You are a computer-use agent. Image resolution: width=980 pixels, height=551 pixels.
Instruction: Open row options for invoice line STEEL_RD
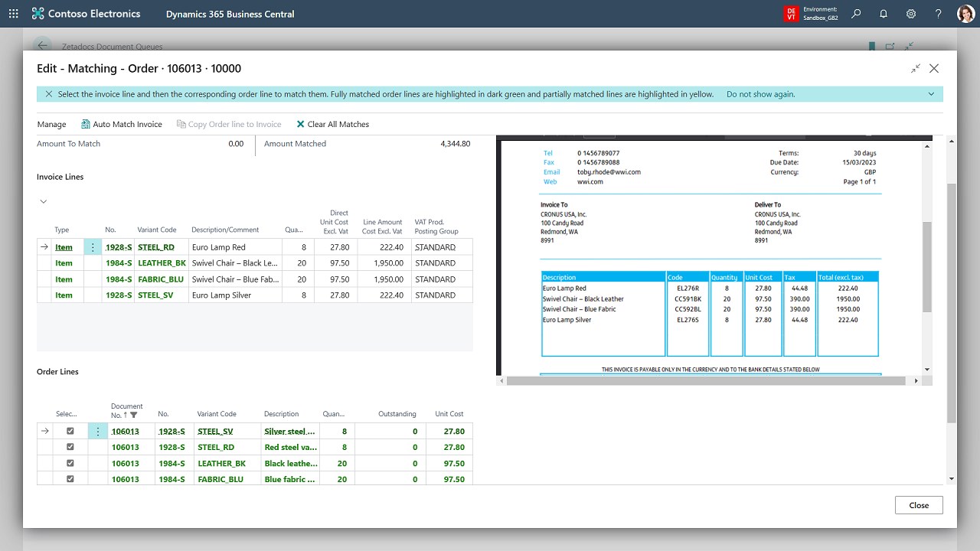[93, 247]
